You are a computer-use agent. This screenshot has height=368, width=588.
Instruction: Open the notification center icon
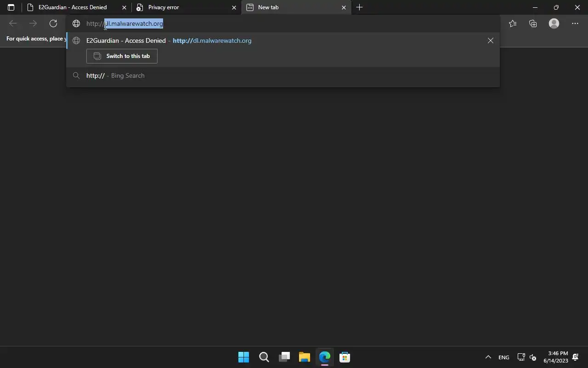tap(576, 357)
